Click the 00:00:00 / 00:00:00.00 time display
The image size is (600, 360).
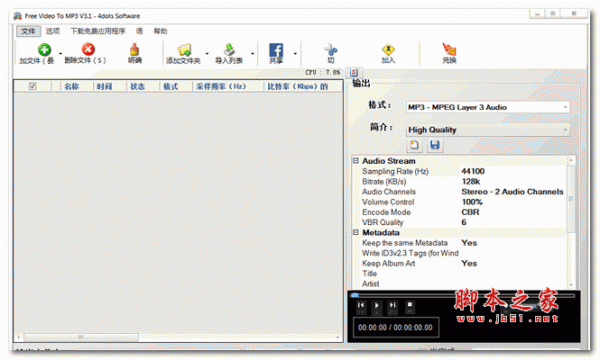(x=396, y=327)
